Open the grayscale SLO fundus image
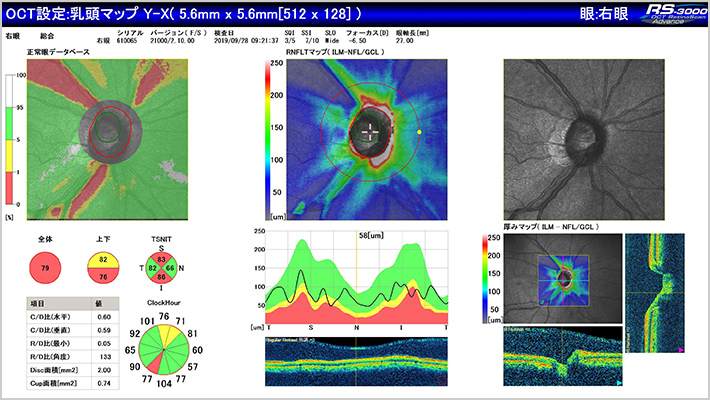710x400 pixels. [584, 140]
